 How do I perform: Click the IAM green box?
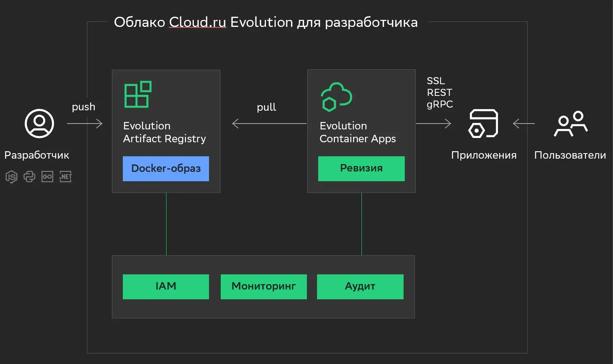[x=166, y=287]
